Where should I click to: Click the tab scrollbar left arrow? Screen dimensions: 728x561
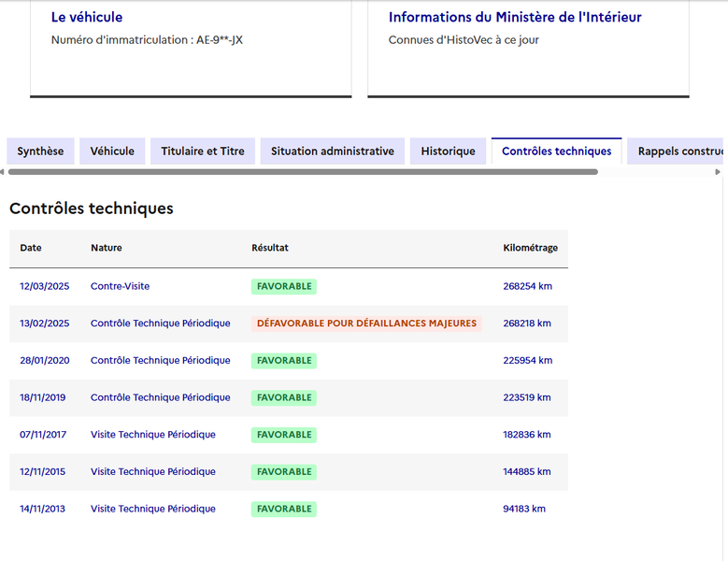tap(2, 172)
